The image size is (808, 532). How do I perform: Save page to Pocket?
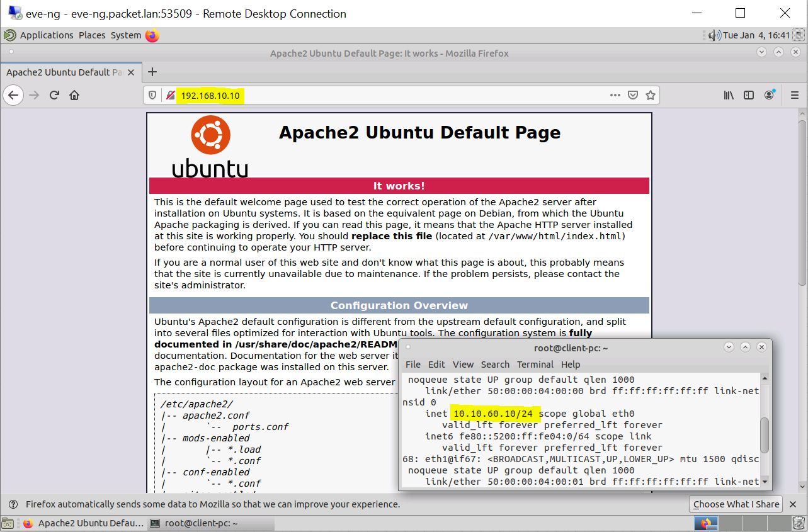coord(633,95)
